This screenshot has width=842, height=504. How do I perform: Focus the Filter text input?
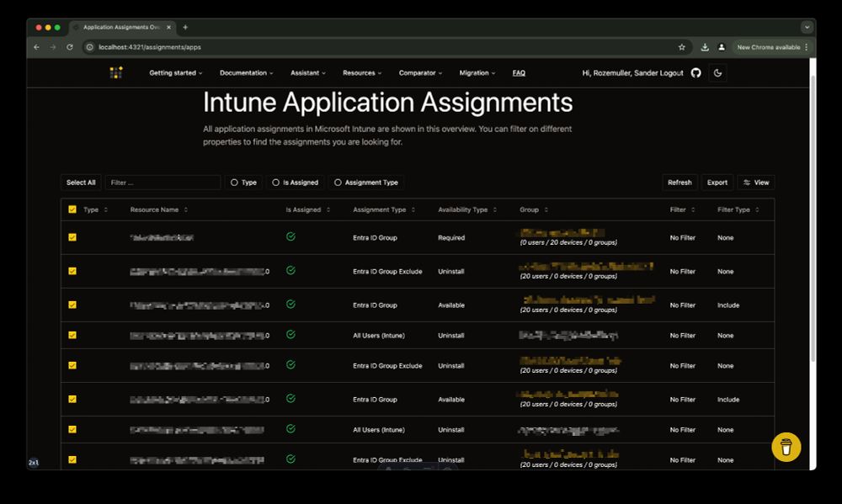point(163,183)
